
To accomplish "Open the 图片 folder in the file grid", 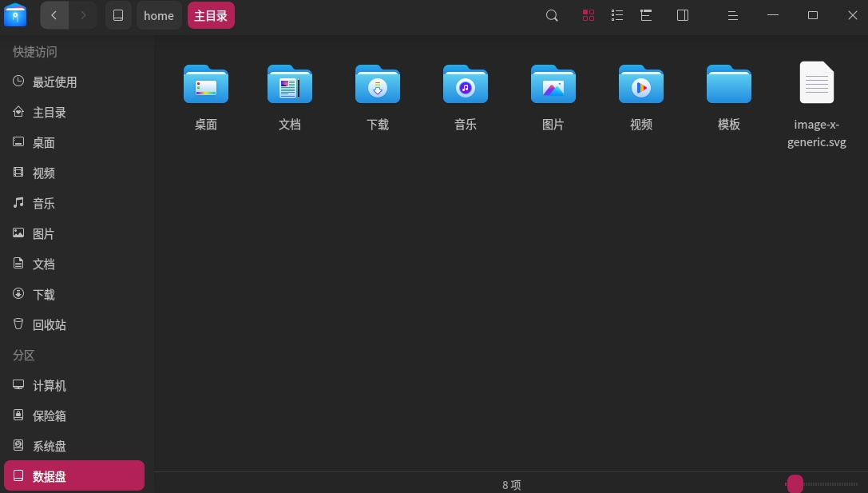I will [x=553, y=84].
